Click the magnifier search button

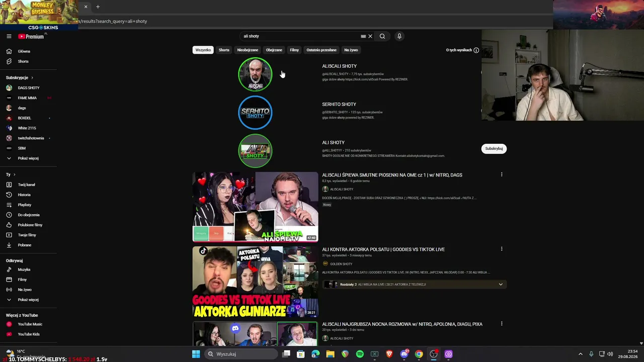tap(382, 36)
